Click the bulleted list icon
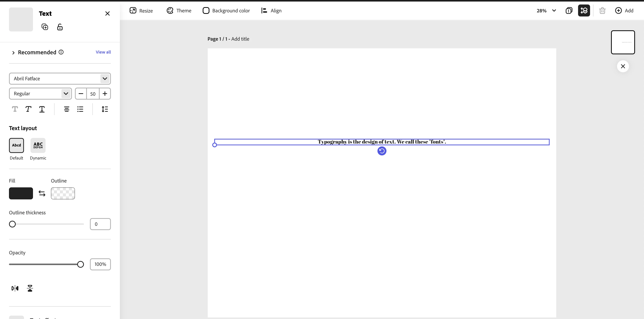 point(80,109)
